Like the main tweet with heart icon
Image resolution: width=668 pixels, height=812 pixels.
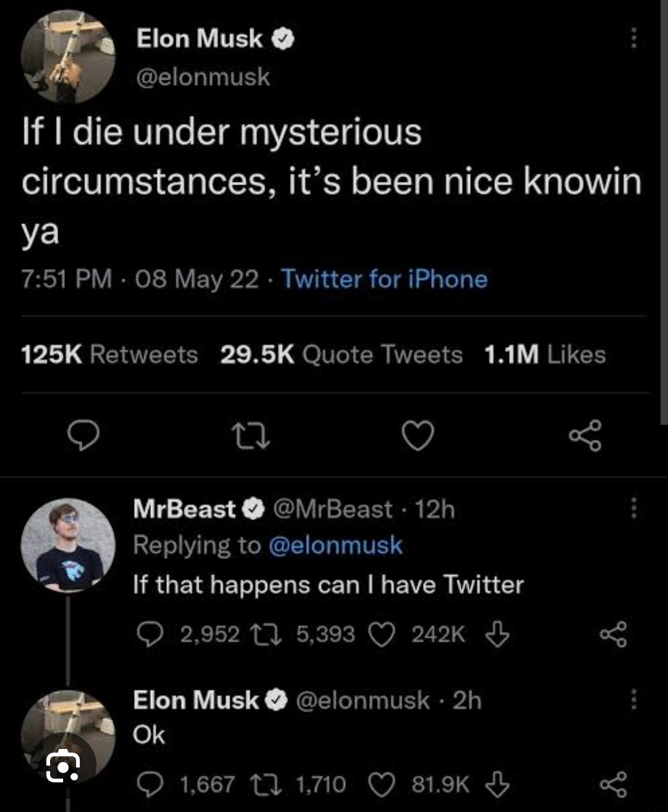(417, 437)
